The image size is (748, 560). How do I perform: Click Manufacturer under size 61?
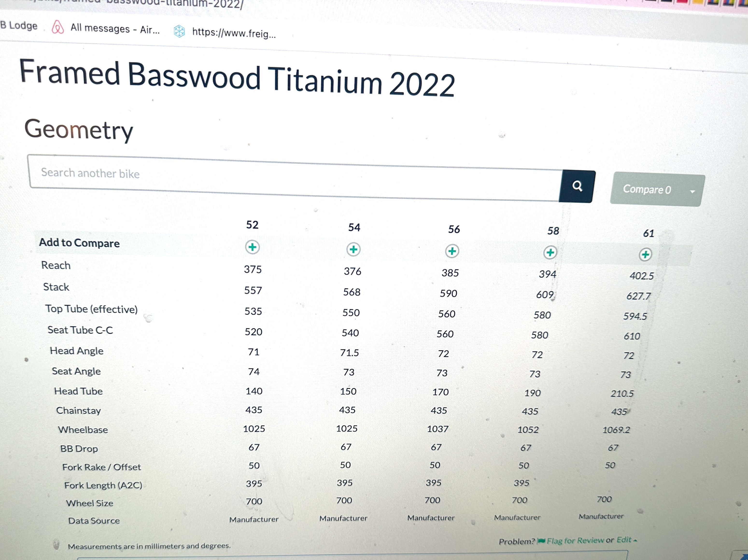(601, 516)
